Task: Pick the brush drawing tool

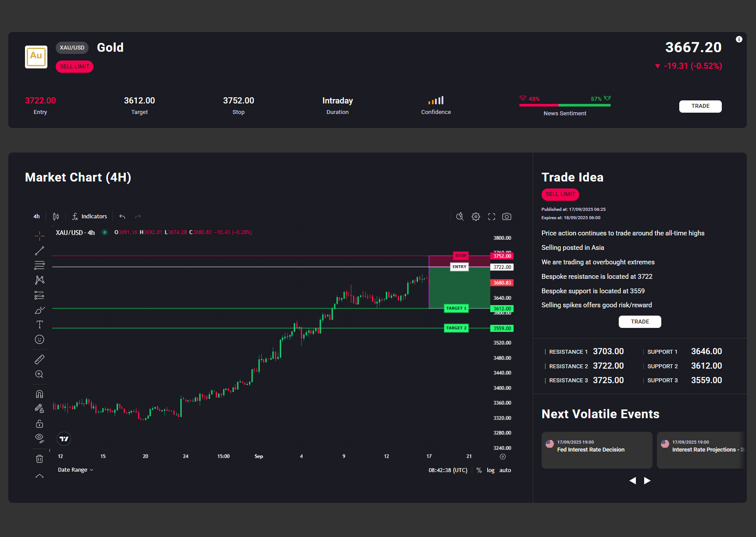Action: (x=39, y=310)
